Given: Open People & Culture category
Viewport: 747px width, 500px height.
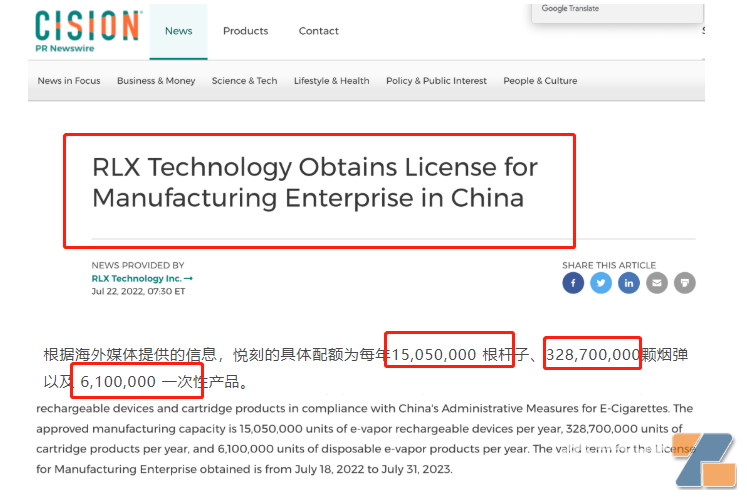Looking at the screenshot, I should [540, 81].
